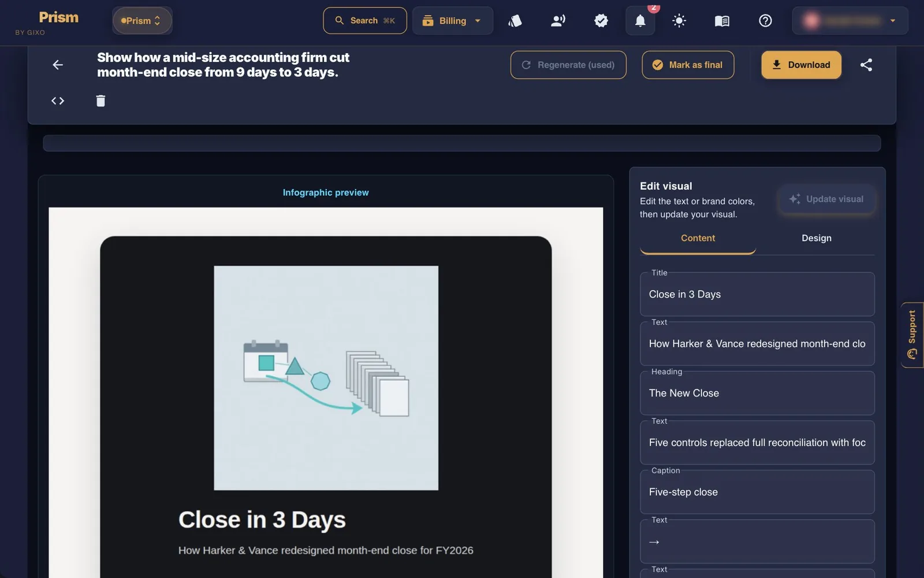Click the Prism by Gixo logo
The width and height of the screenshot is (924, 578).
tap(47, 23)
